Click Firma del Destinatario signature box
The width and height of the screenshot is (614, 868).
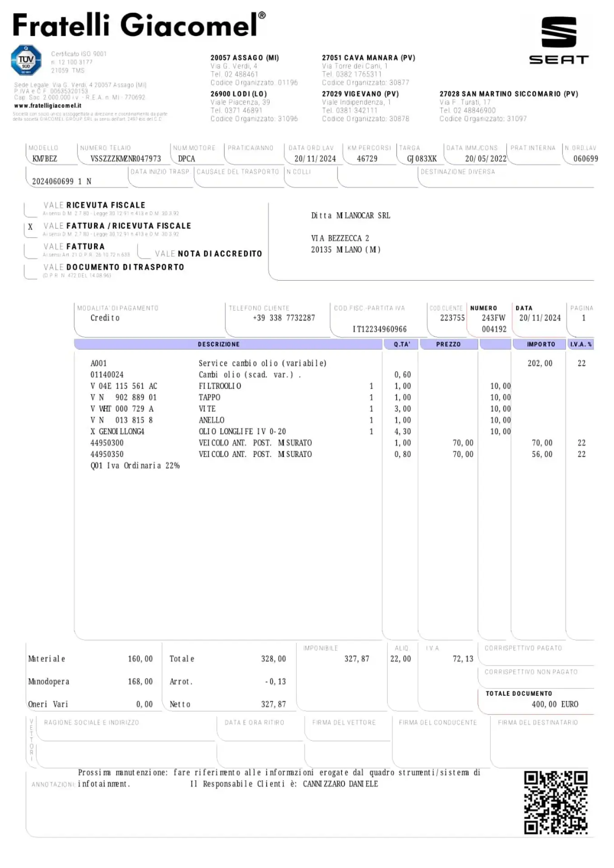coord(542,741)
